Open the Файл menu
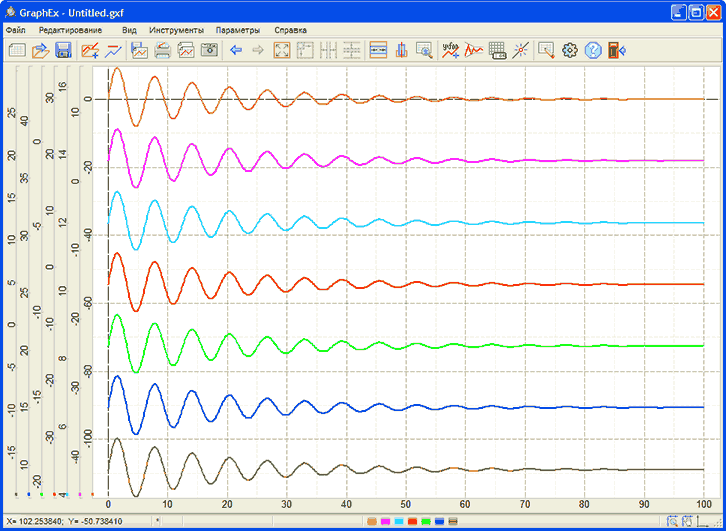The width and height of the screenshot is (726, 531). click(x=15, y=30)
